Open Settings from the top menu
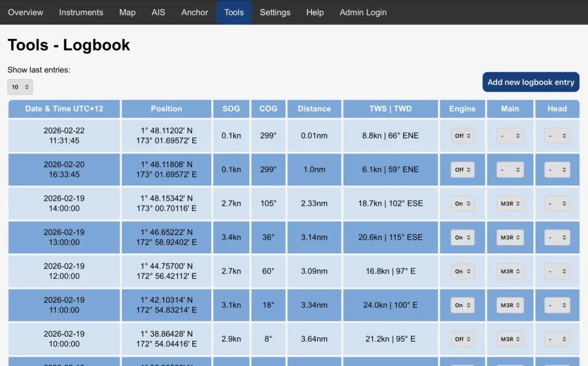Image resolution: width=588 pixels, height=366 pixels. 274,12
